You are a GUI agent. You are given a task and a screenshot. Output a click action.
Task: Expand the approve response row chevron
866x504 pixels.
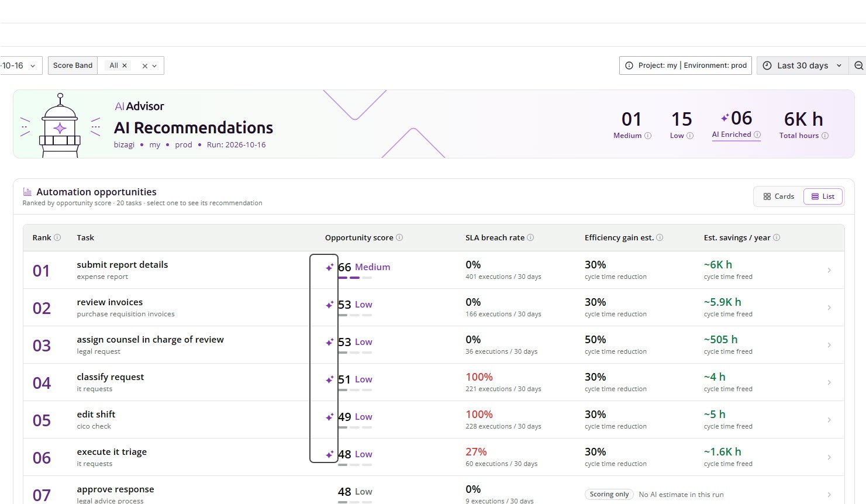829,495
